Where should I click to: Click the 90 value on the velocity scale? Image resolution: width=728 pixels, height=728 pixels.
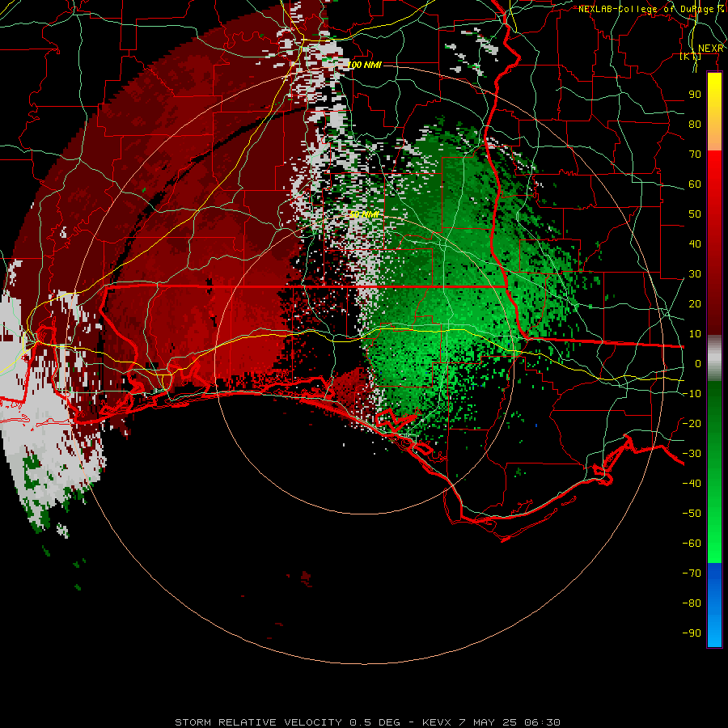(x=695, y=95)
